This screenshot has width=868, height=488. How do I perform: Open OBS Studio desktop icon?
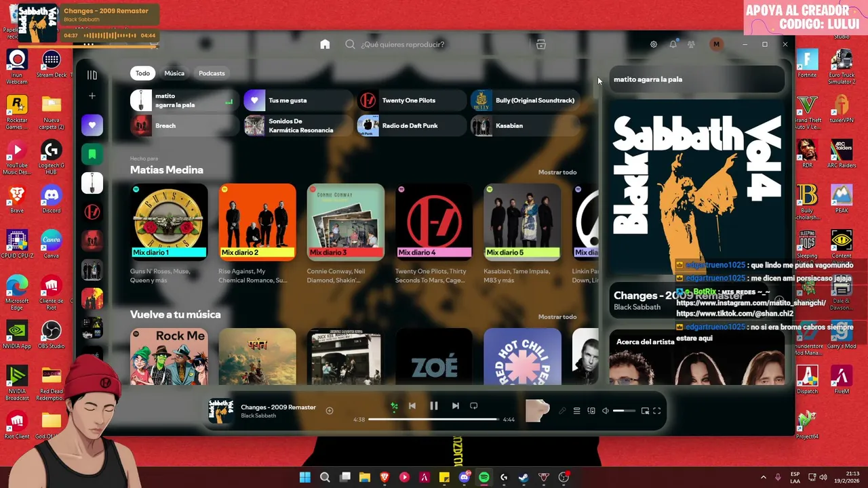point(52,335)
